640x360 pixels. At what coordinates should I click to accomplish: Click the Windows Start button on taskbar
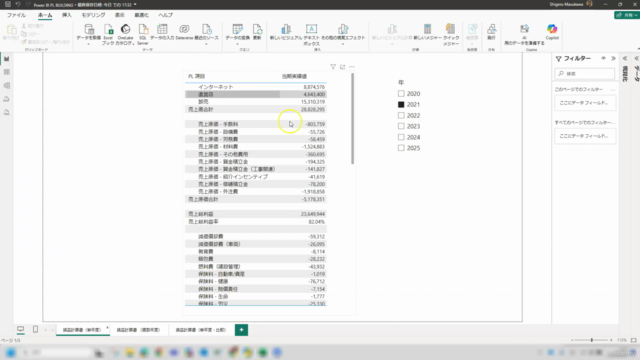[11, 352]
